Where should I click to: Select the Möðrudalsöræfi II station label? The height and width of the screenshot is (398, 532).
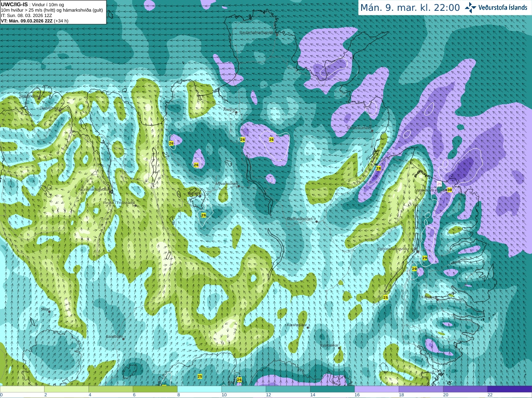(x=301, y=219)
